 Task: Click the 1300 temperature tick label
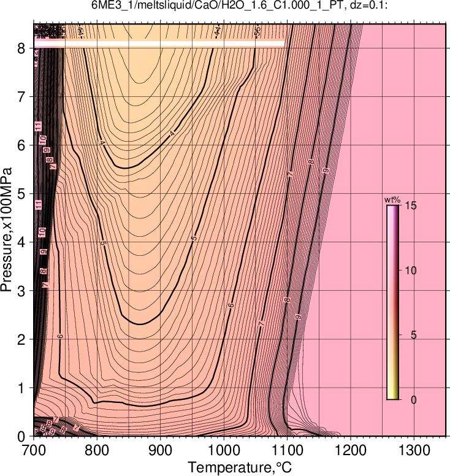[x=414, y=450]
